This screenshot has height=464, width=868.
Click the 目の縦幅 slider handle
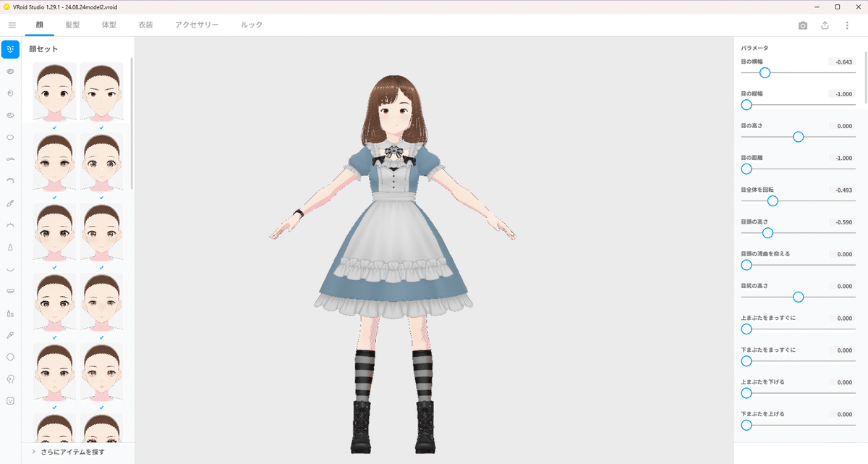[x=746, y=105]
